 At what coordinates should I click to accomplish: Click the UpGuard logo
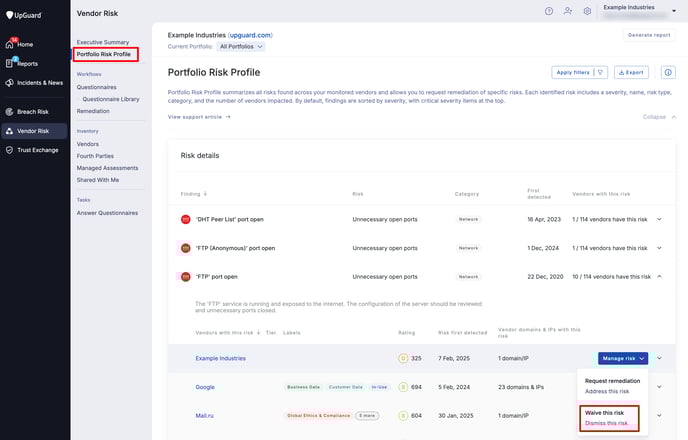[23, 15]
